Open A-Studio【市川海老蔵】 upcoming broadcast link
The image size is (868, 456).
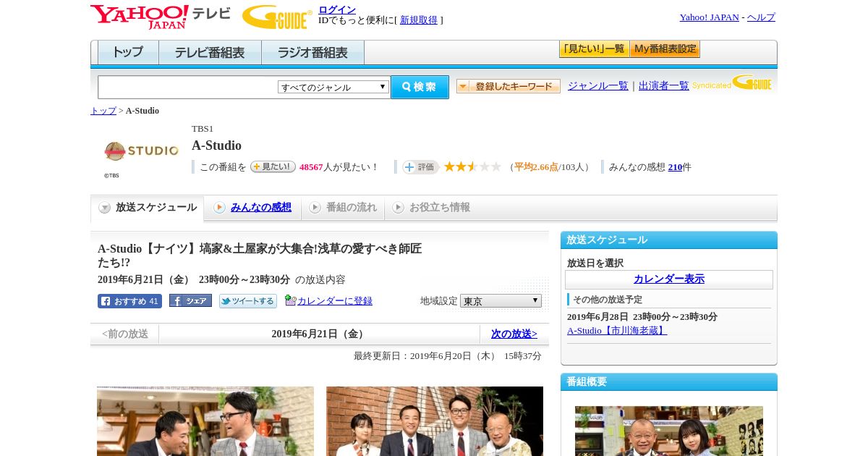pyautogui.click(x=617, y=331)
